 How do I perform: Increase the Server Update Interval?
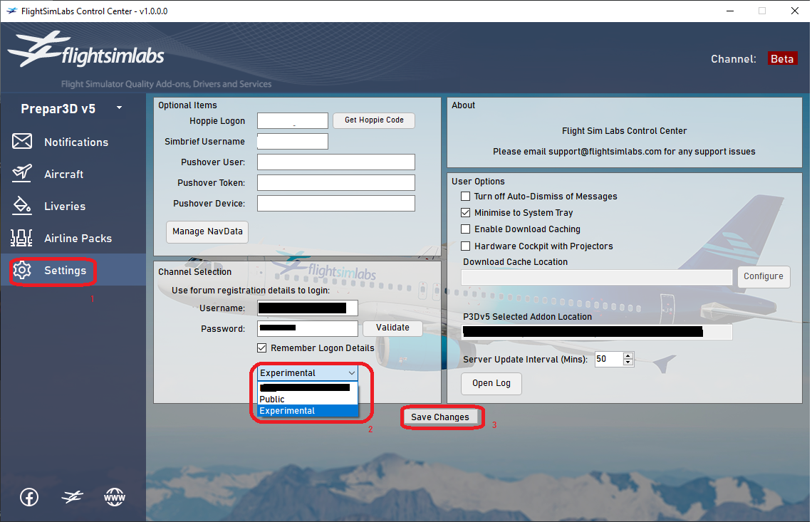tap(628, 356)
